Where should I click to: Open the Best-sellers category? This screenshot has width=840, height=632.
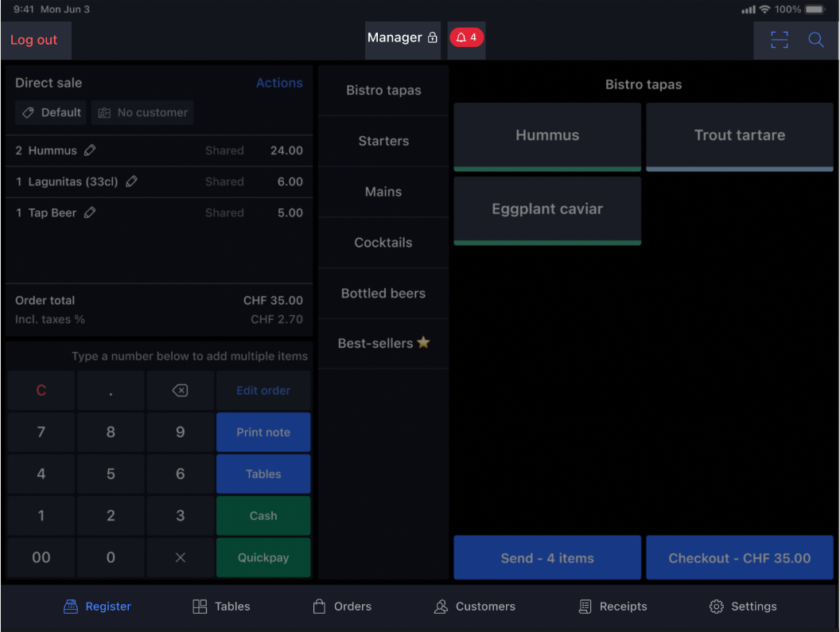coord(383,343)
